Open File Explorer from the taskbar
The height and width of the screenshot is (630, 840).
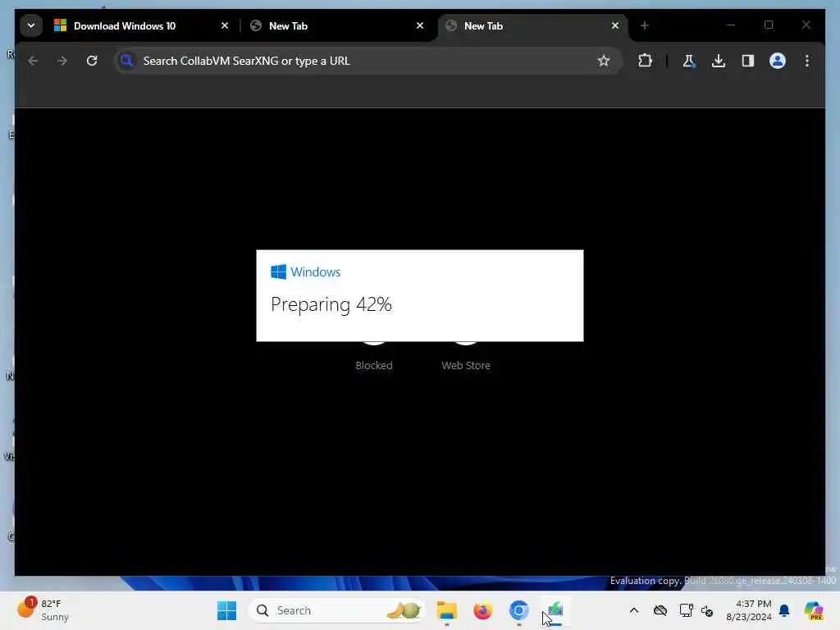(x=447, y=610)
